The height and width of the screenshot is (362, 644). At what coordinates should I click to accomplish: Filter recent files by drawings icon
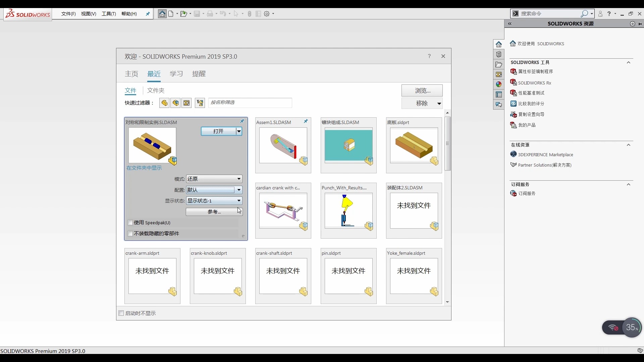coord(186,103)
